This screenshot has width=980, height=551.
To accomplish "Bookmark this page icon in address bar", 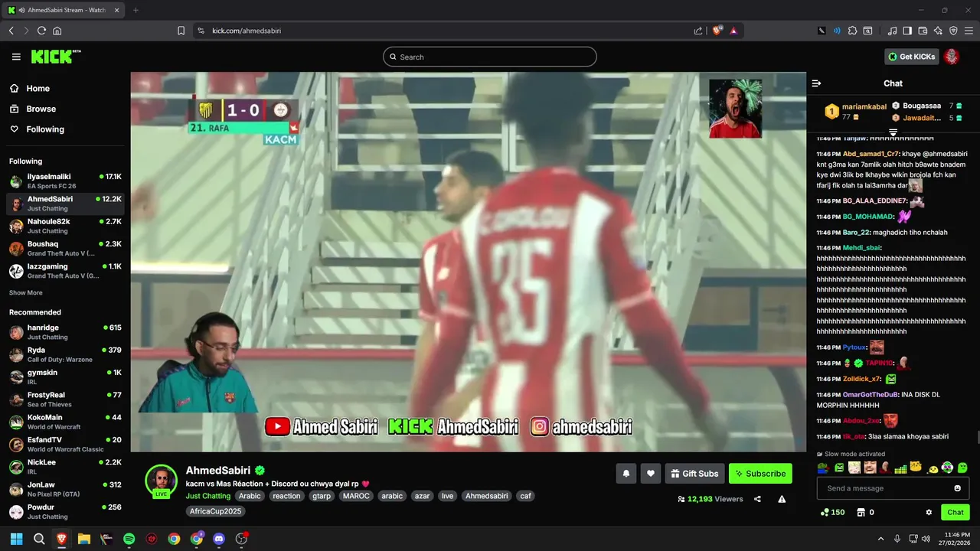I will (x=181, y=31).
